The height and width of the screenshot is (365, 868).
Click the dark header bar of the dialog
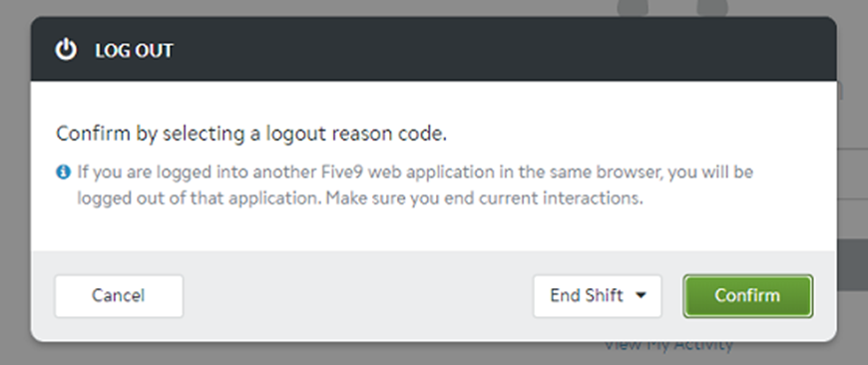point(433,49)
